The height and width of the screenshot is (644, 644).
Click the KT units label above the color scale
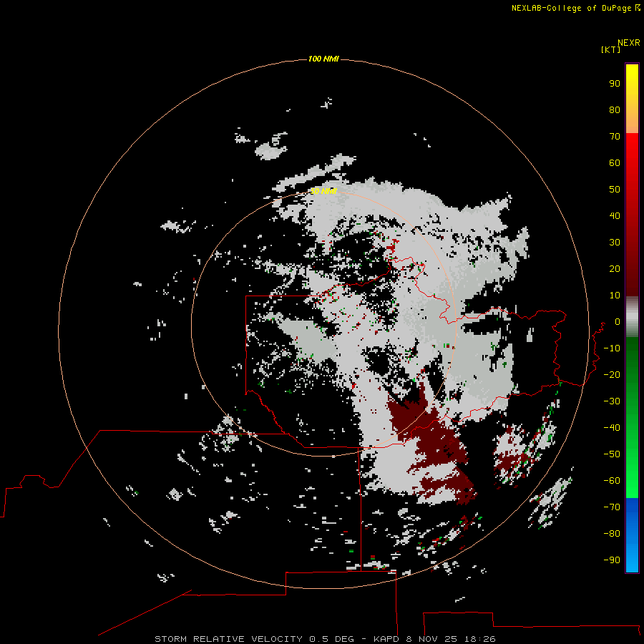(x=610, y=49)
